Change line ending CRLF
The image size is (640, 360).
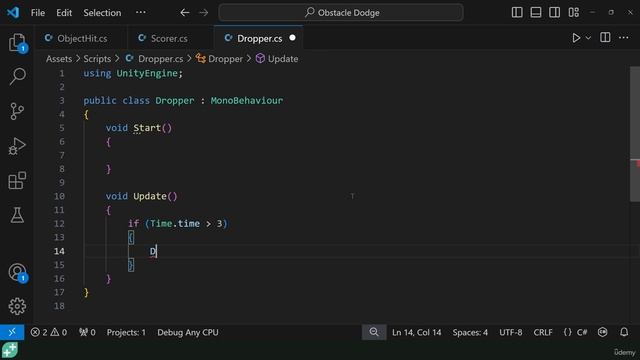[x=542, y=332]
